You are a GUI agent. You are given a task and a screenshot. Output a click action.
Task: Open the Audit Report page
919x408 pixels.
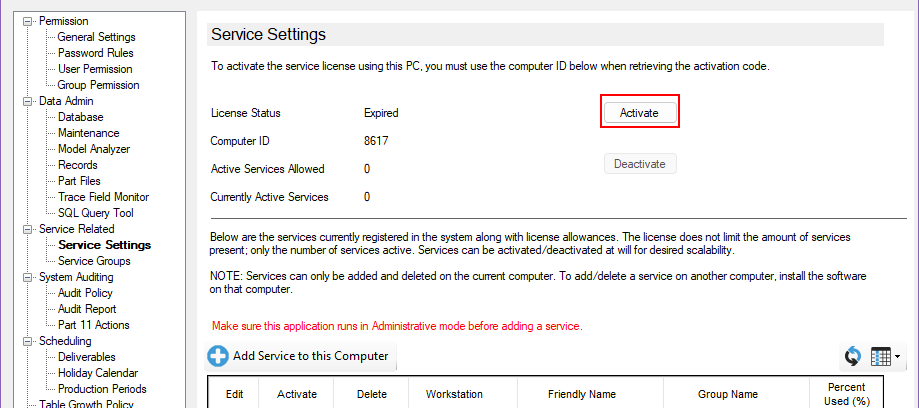click(87, 309)
